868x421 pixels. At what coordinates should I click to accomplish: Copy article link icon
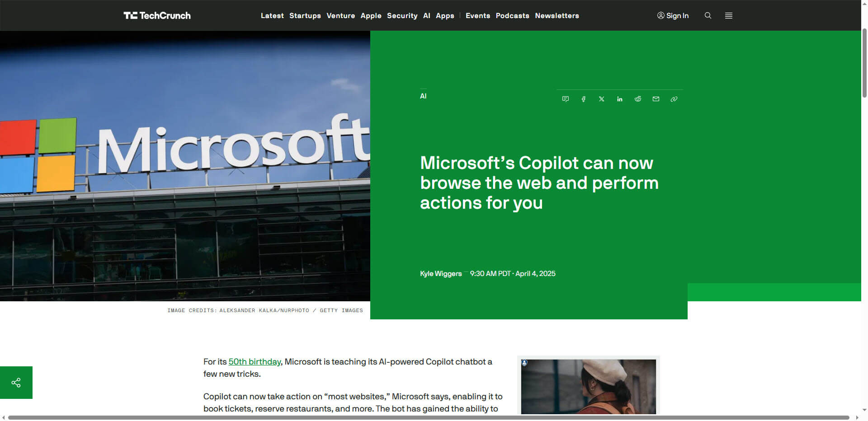tap(674, 99)
